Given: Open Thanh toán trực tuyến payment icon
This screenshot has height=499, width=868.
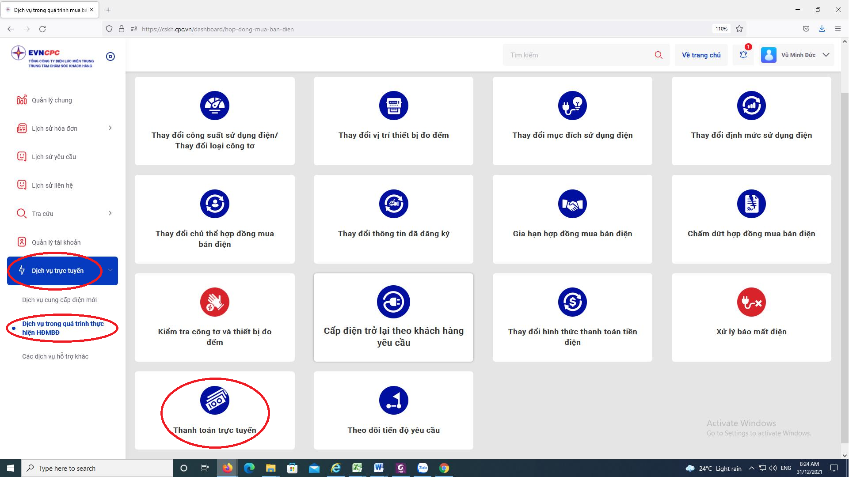Looking at the screenshot, I should pos(215,400).
